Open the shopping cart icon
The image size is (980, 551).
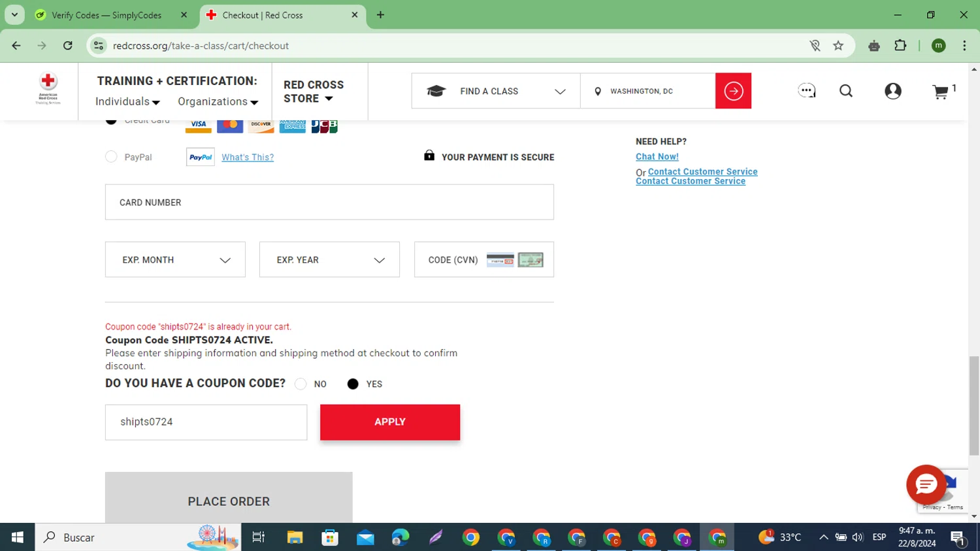pyautogui.click(x=940, y=92)
